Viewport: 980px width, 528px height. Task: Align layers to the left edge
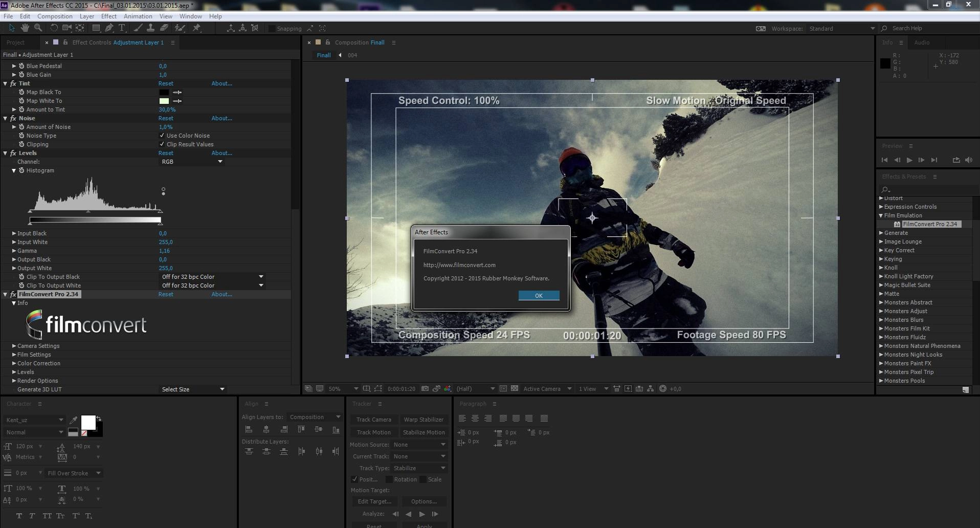pos(249,430)
